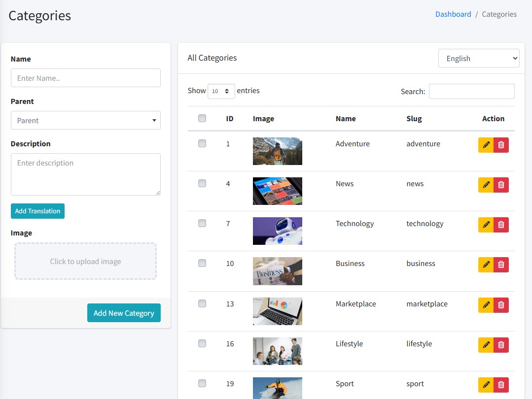Select the Marketplace row checkbox
532x399 pixels.
click(x=202, y=303)
